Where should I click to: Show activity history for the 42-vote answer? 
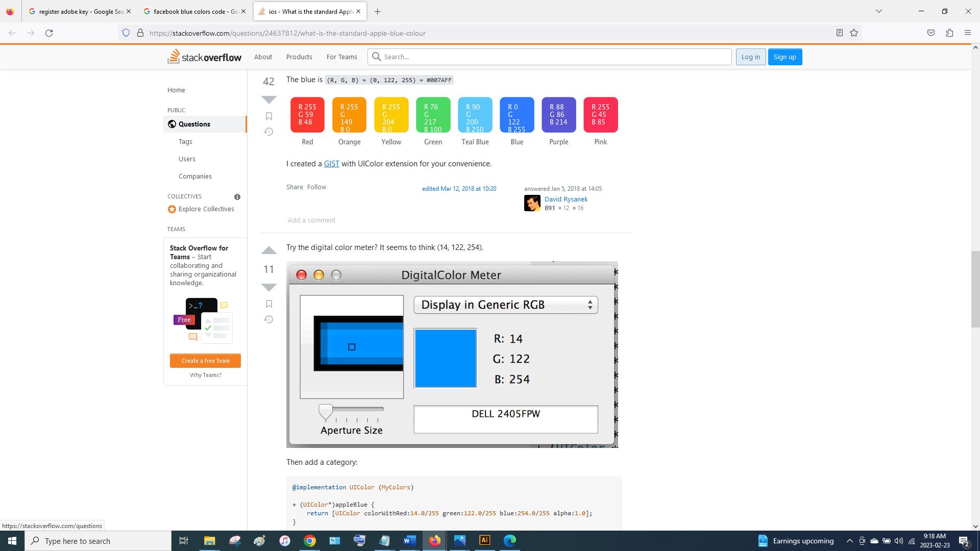(x=268, y=132)
